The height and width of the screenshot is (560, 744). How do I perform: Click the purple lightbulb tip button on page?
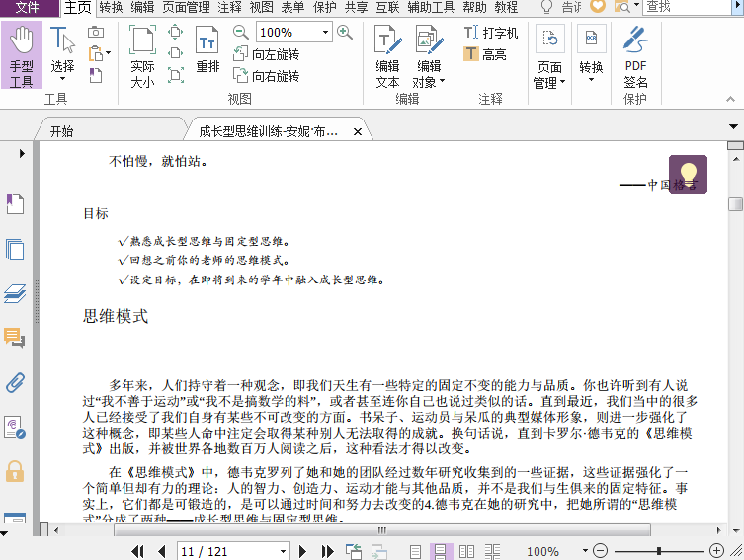point(688,174)
